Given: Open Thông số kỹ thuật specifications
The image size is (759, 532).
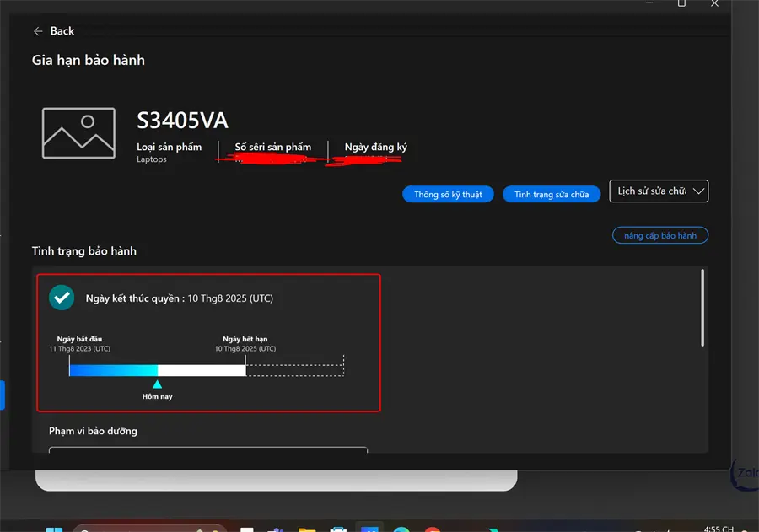Looking at the screenshot, I should (448, 194).
